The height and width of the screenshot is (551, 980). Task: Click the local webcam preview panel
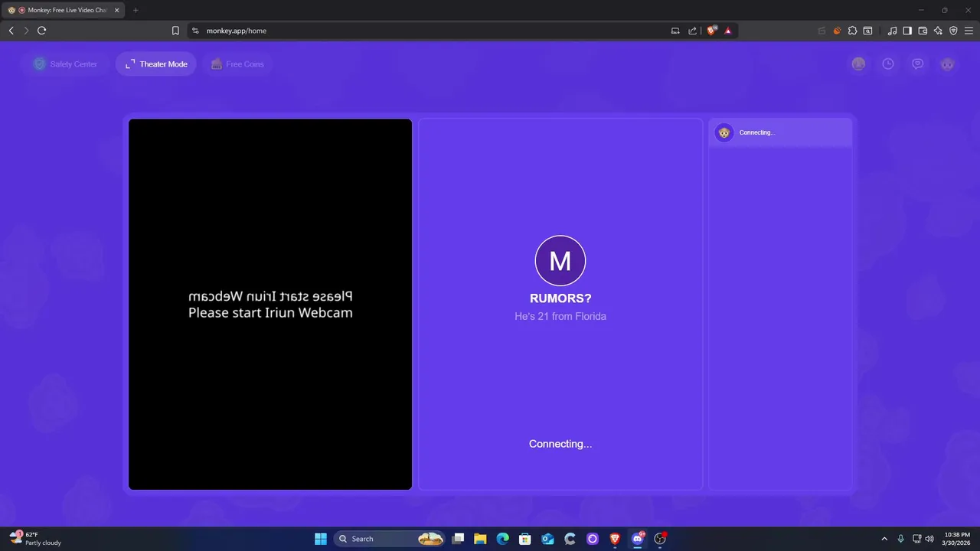coord(270,304)
